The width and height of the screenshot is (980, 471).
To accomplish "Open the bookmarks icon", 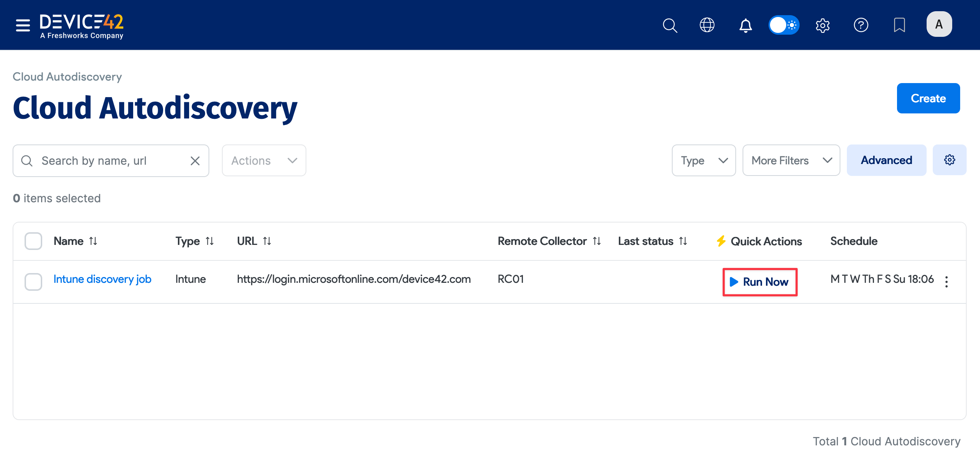I will [899, 25].
